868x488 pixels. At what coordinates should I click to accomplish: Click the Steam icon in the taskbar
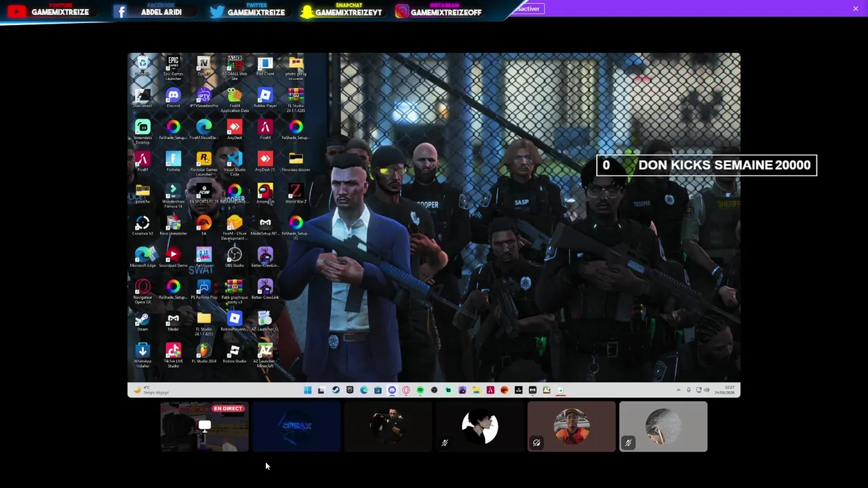point(336,390)
